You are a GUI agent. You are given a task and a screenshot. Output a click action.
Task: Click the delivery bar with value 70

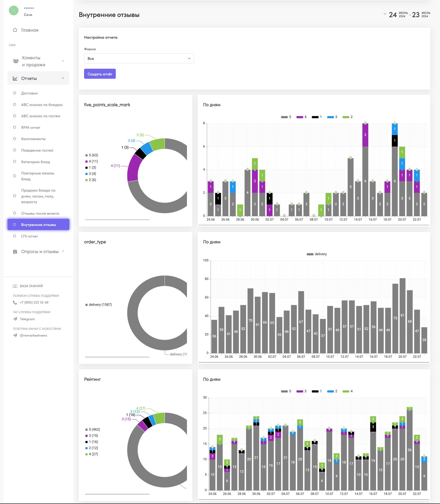250,321
